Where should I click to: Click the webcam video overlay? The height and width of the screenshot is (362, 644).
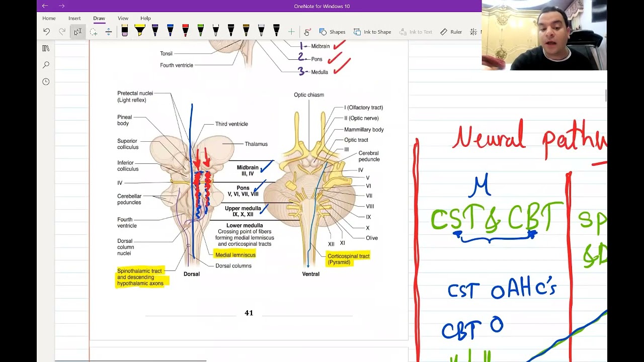[x=544, y=35]
